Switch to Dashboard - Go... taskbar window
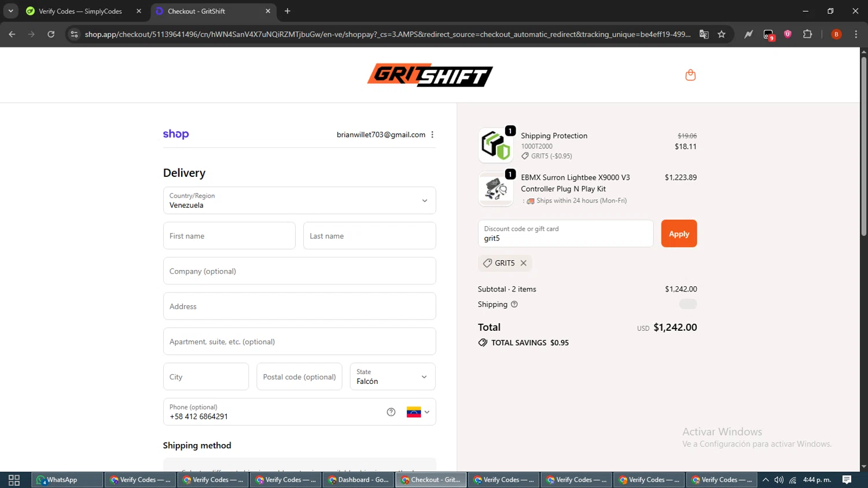This screenshot has width=868, height=488. [358, 480]
